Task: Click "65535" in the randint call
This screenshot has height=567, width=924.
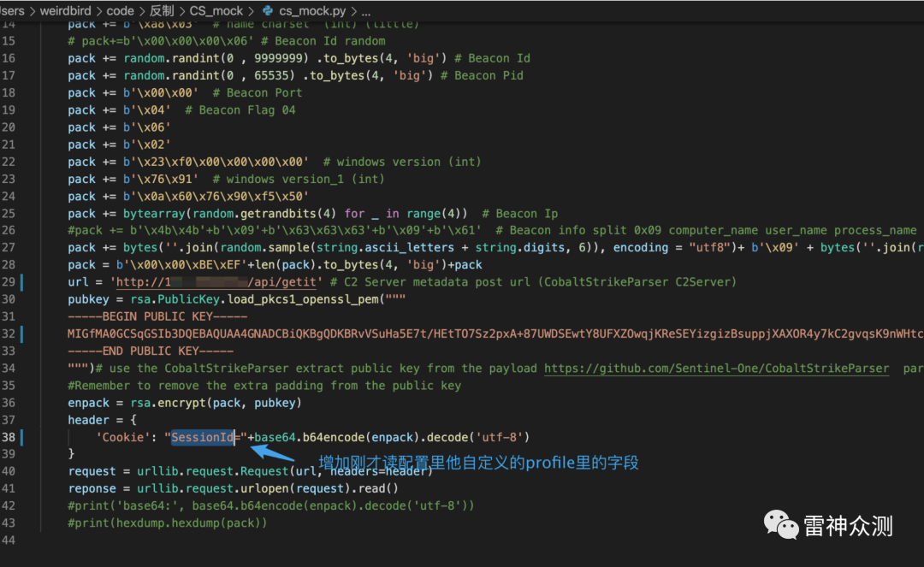Action: point(272,75)
